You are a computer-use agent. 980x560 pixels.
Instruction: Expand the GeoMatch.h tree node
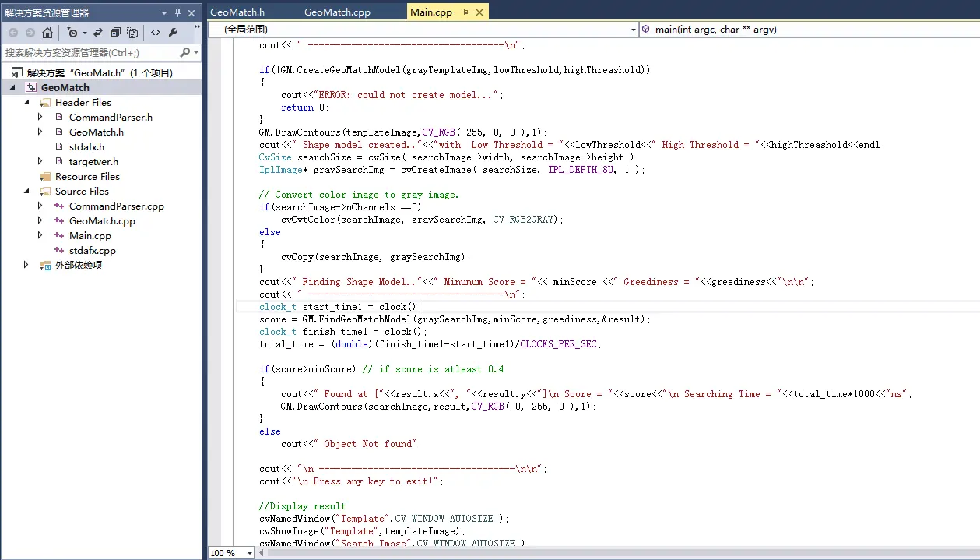pos(40,132)
